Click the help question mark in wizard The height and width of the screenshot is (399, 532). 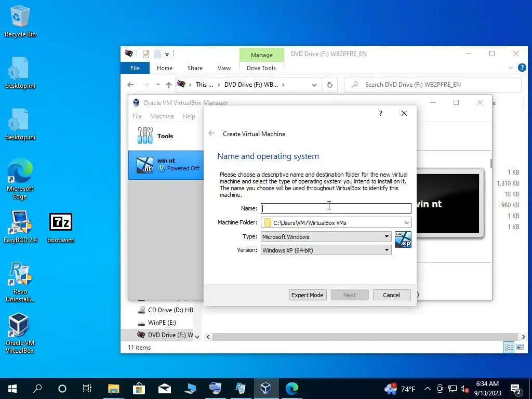(x=381, y=113)
